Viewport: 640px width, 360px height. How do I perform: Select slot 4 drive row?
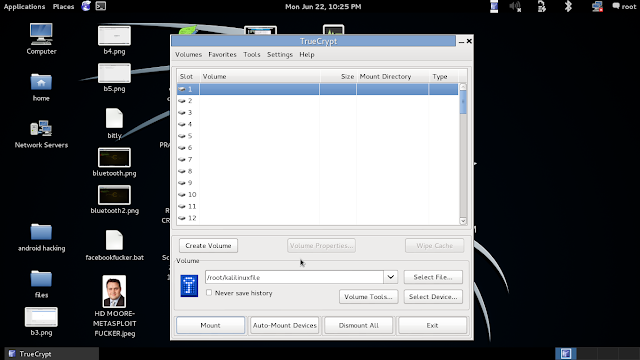(x=318, y=124)
